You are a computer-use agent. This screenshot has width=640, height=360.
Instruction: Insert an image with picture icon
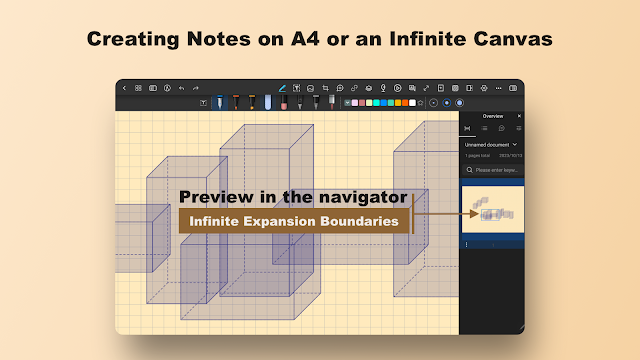click(x=311, y=88)
